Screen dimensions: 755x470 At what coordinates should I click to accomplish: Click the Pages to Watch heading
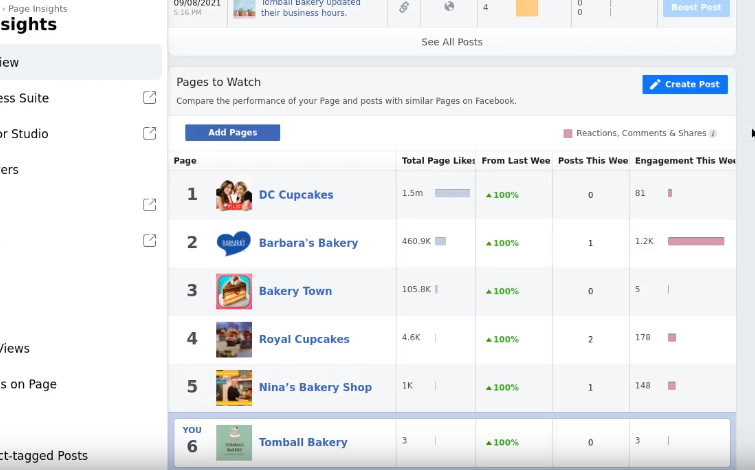(219, 82)
